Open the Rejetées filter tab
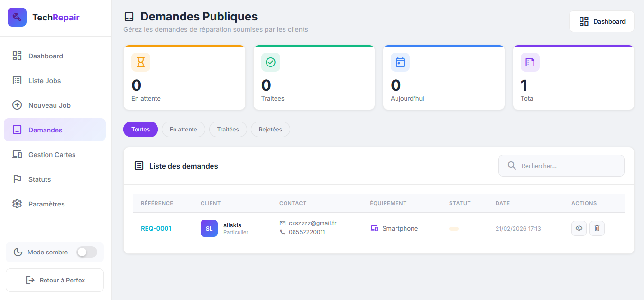 (x=270, y=129)
